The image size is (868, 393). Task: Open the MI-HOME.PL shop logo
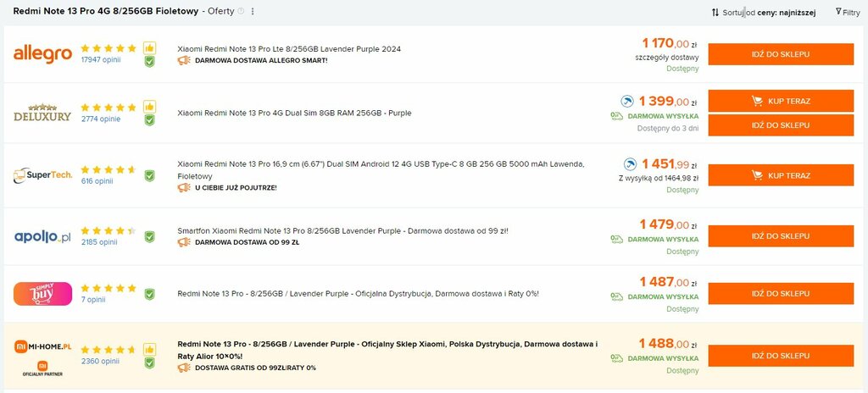point(42,358)
